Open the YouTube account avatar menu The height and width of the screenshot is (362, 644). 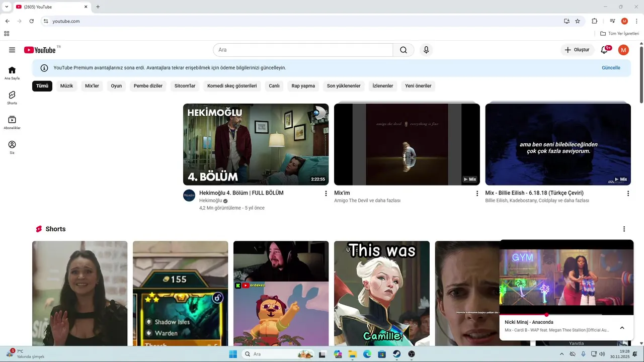623,50
